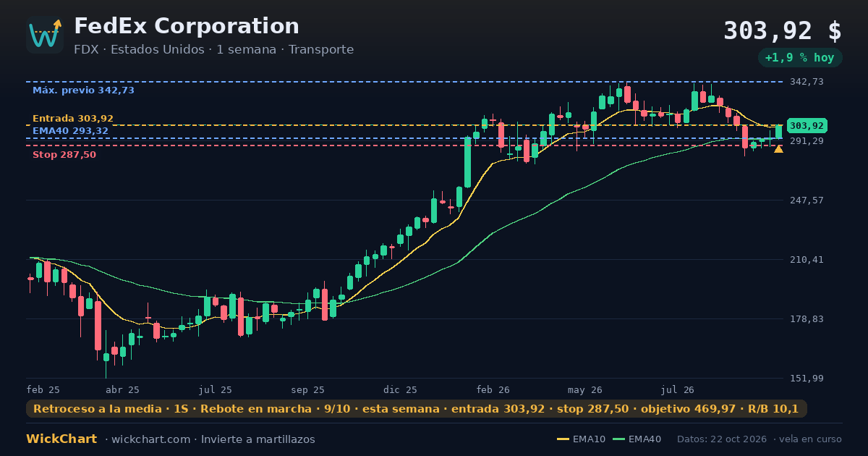
Task: Click the abr 25 date label
Action: [123, 389]
